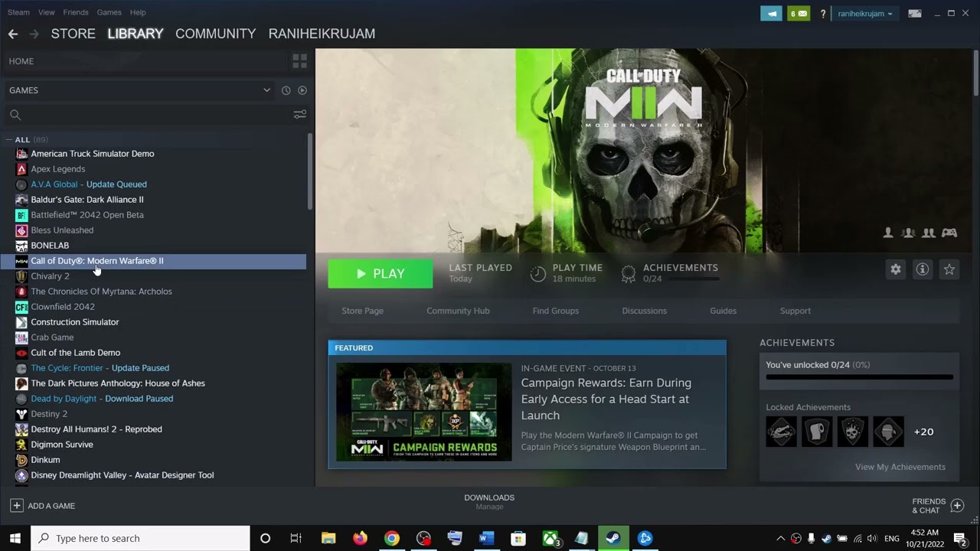Click the question mark help icon
Viewport: 980px width, 551px height.
(x=823, y=13)
